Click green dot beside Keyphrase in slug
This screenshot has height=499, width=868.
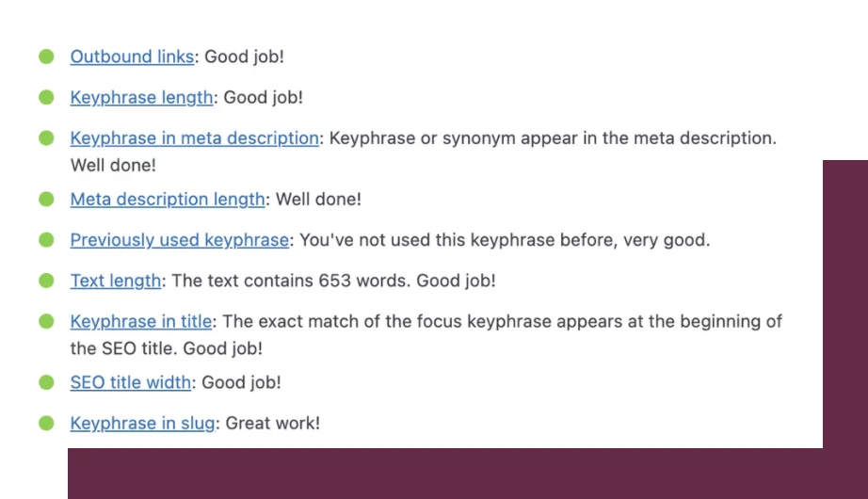[46, 423]
